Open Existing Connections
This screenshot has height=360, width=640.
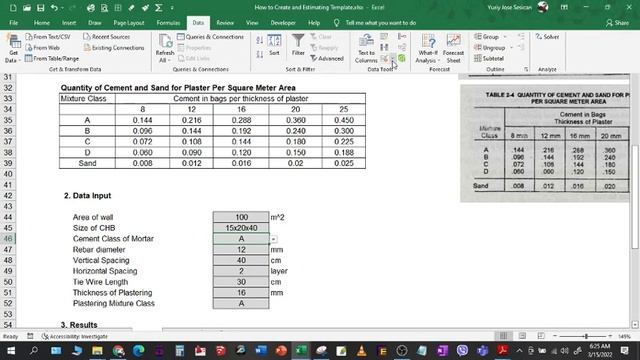point(114,48)
